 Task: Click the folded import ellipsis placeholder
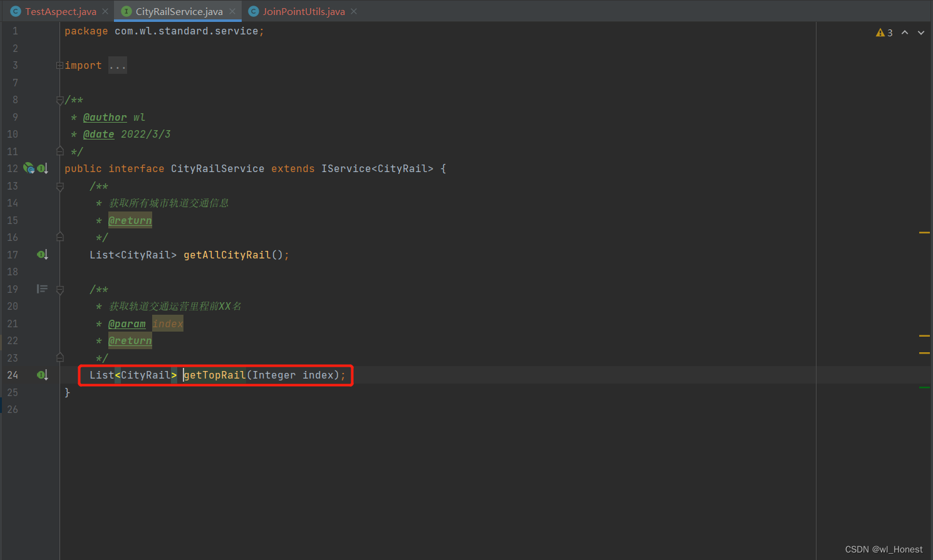118,65
